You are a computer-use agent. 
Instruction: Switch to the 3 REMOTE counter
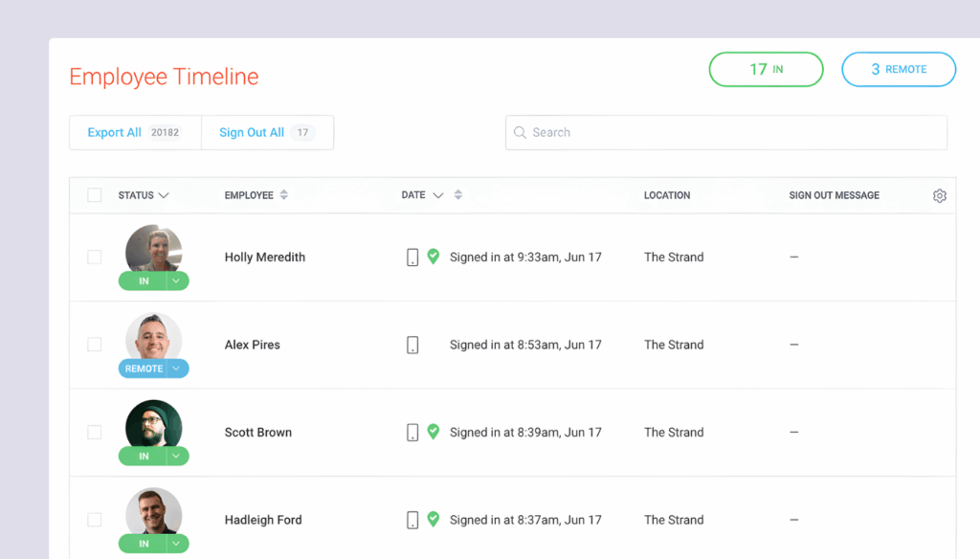pos(898,69)
